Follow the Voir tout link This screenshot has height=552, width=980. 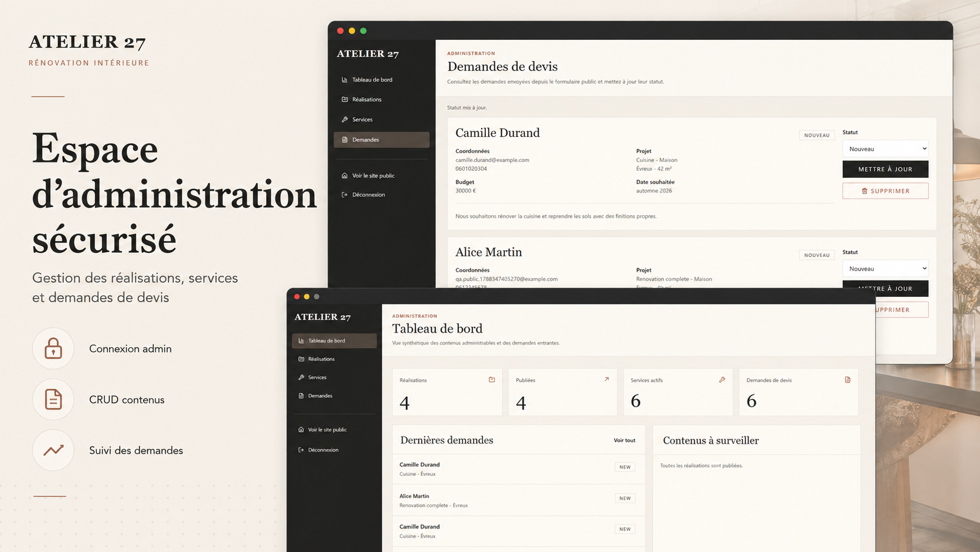click(624, 441)
